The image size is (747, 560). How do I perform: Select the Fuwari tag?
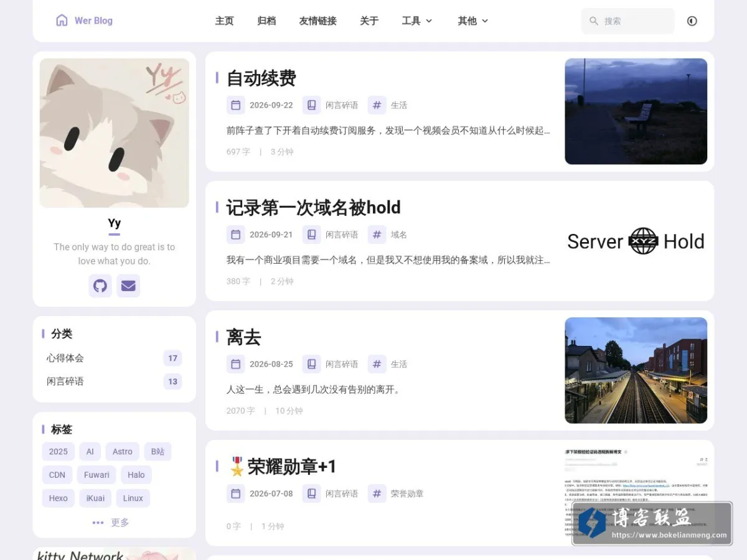pos(96,475)
